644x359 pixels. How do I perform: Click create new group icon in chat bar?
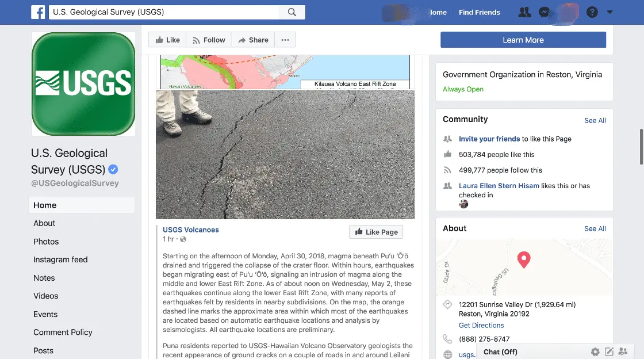(624, 352)
